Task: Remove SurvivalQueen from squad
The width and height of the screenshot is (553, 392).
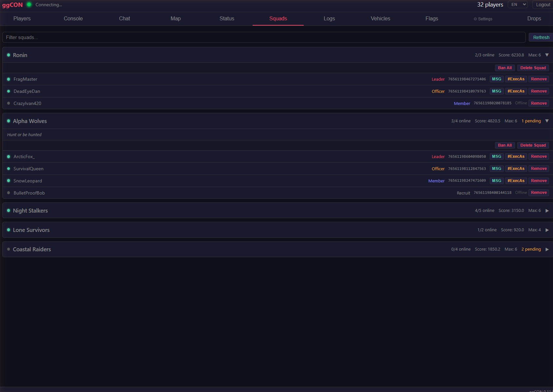Action: 539,169
